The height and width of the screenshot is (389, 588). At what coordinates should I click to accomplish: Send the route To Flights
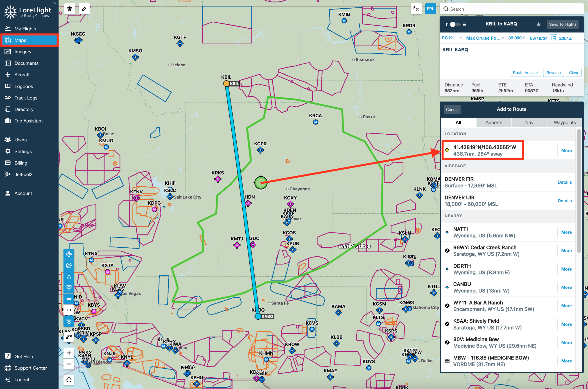click(x=563, y=24)
